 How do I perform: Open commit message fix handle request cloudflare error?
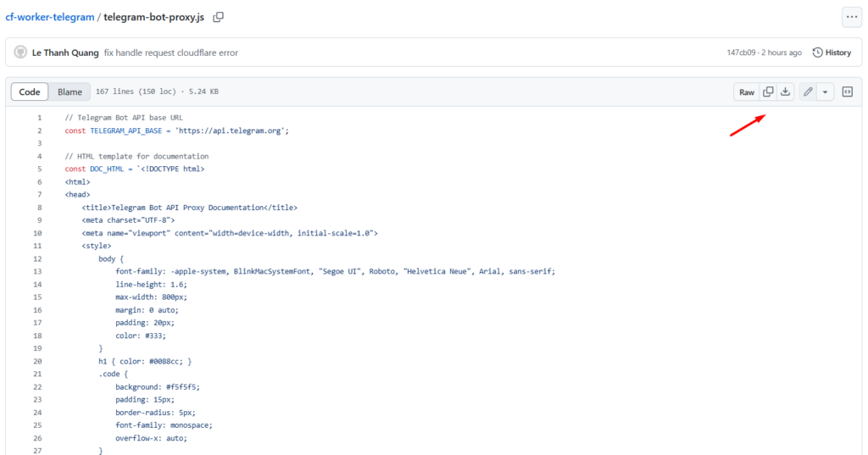[171, 53]
